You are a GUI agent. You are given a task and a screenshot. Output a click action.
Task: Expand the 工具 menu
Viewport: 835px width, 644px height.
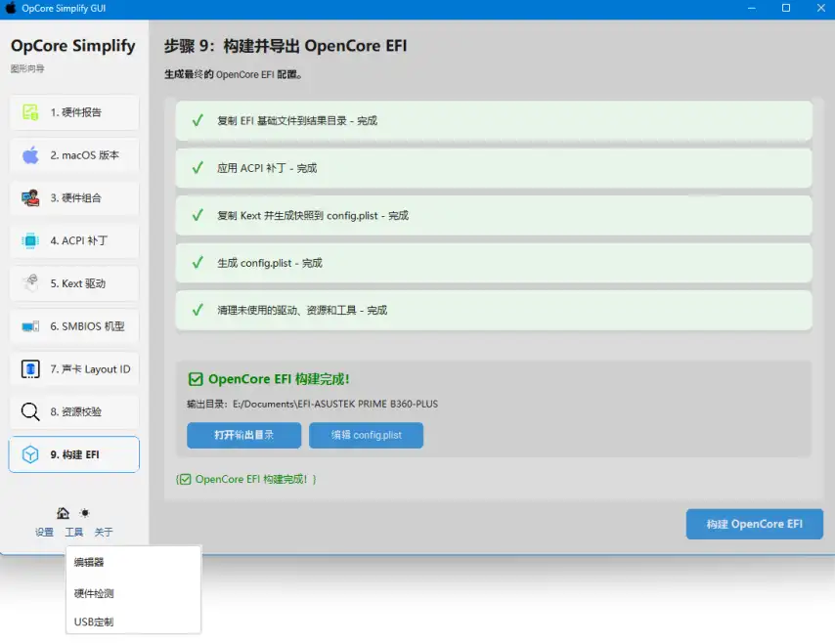(x=74, y=533)
